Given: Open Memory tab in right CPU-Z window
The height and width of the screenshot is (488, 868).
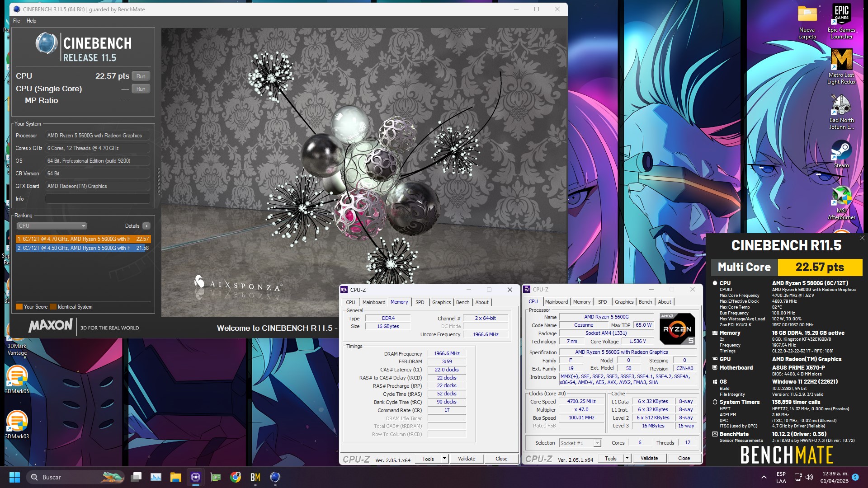Looking at the screenshot, I should point(582,302).
